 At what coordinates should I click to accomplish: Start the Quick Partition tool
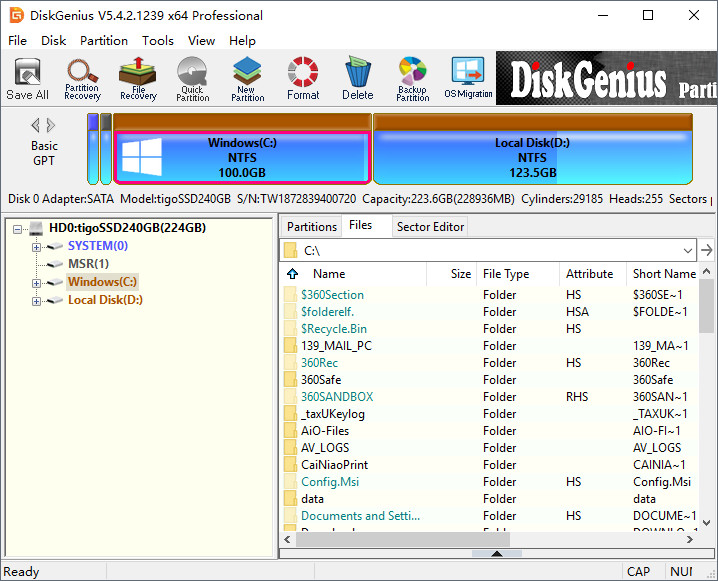(192, 79)
